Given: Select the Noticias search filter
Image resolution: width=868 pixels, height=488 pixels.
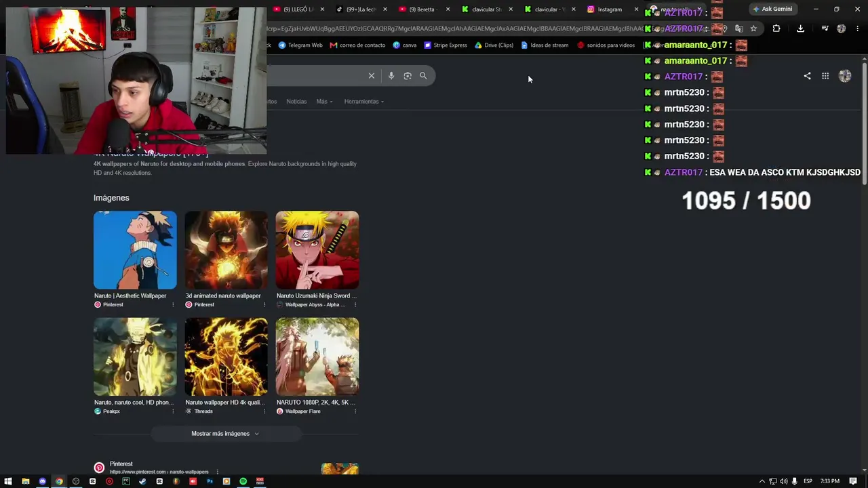Looking at the screenshot, I should (296, 102).
